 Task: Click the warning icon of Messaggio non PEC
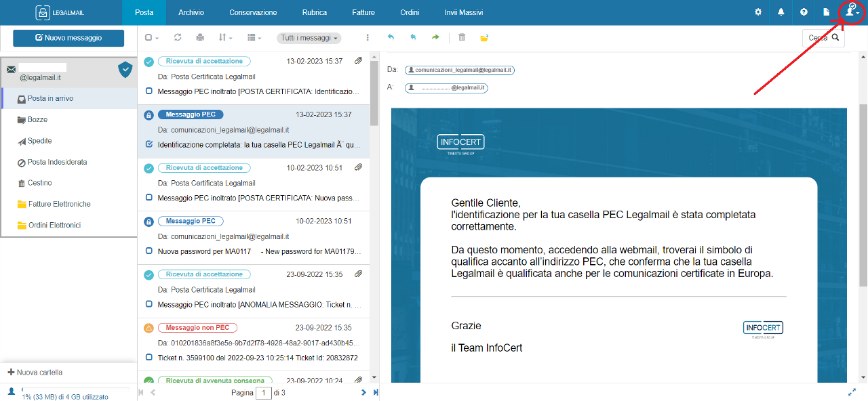(x=149, y=328)
